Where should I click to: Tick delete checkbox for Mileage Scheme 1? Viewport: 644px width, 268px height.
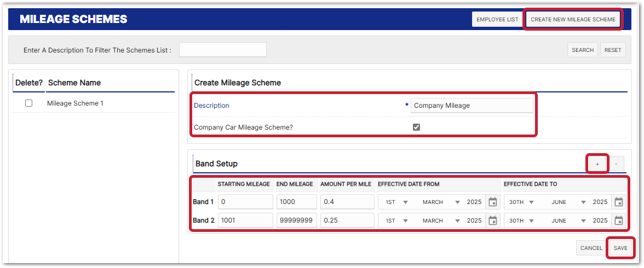click(x=29, y=103)
